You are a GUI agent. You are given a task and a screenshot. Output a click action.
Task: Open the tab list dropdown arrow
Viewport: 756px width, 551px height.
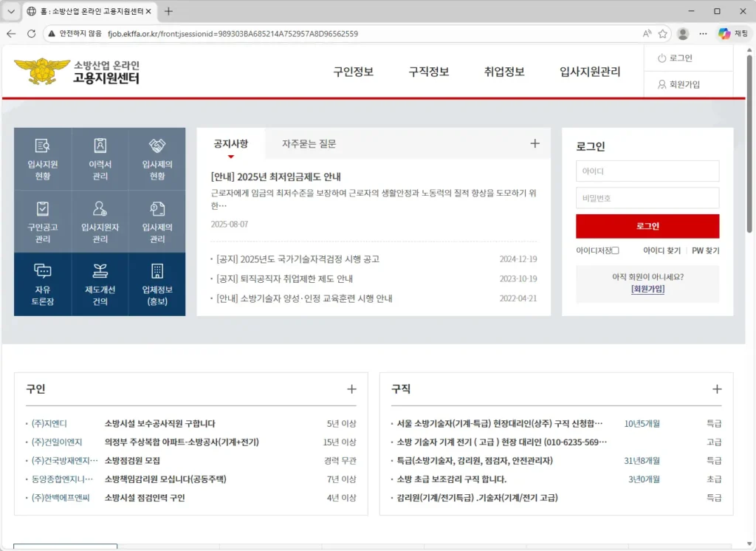(11, 12)
